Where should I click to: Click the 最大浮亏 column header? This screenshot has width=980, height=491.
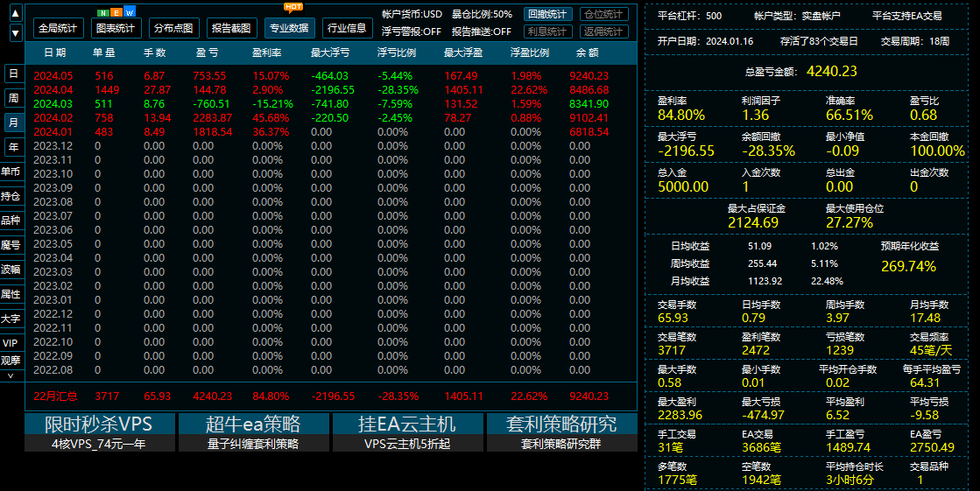pos(330,53)
